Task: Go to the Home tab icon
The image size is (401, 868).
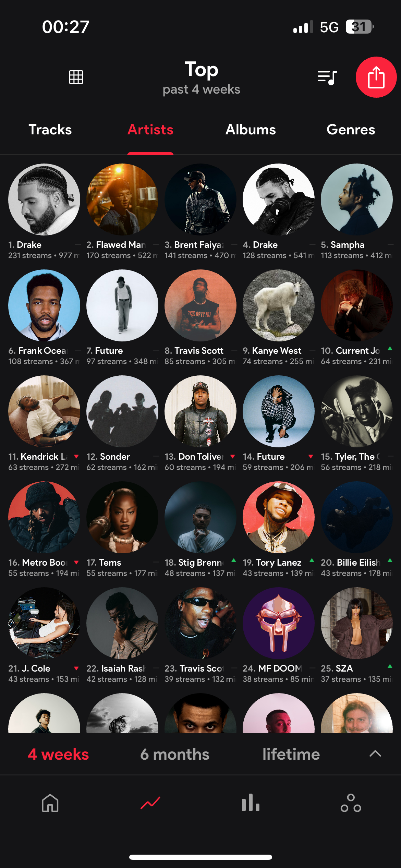Action: point(50,803)
